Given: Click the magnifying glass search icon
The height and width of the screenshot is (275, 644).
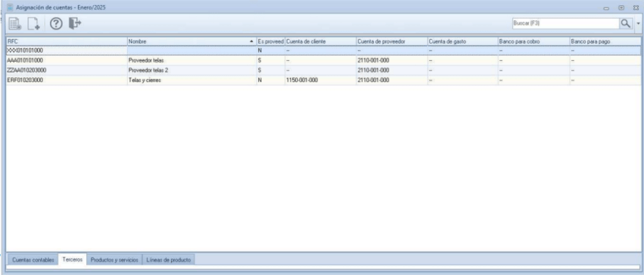Looking at the screenshot, I should click(625, 23).
